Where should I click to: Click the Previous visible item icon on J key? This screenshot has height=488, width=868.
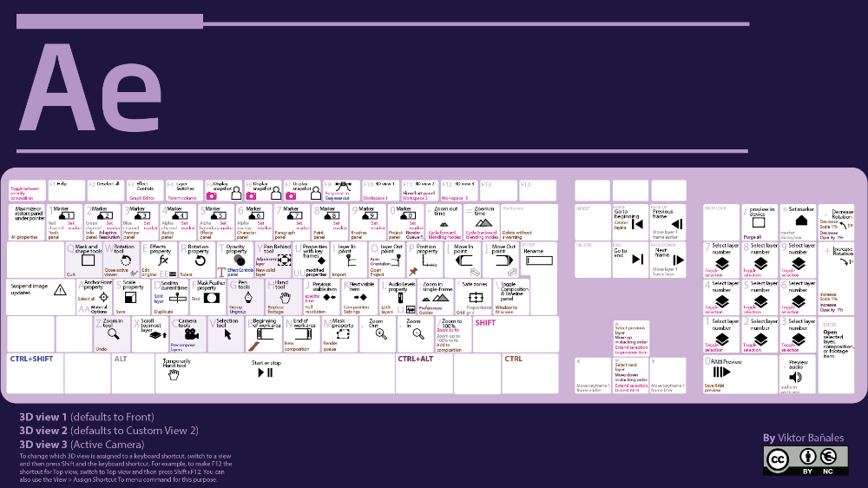pos(329,298)
